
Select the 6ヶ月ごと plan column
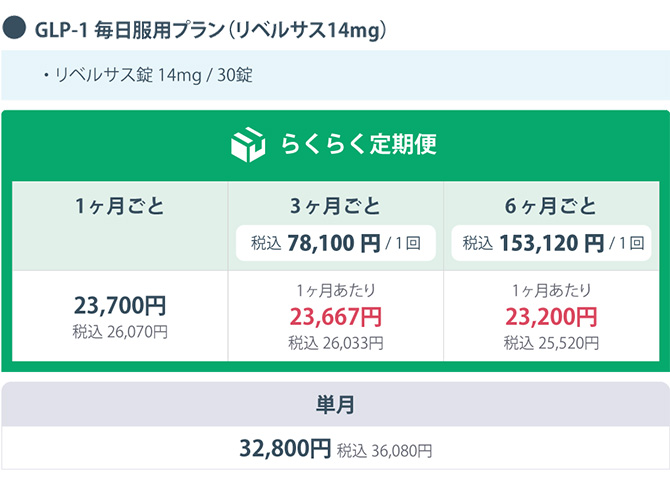(x=551, y=207)
